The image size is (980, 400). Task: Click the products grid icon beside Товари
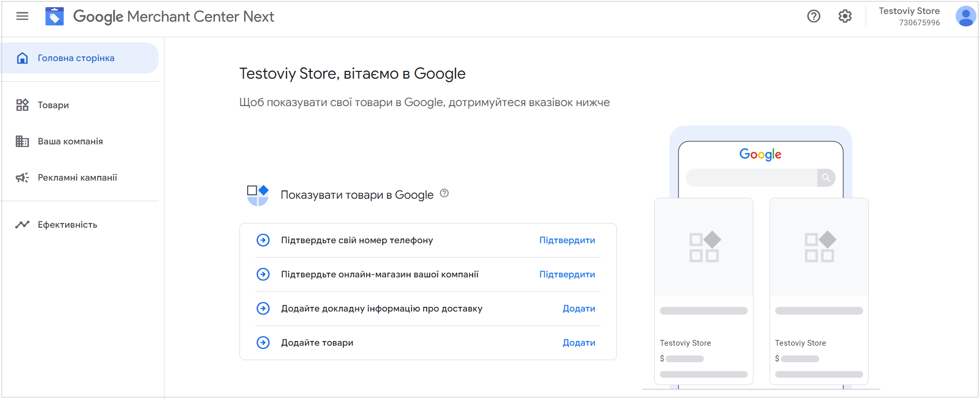tap(22, 105)
